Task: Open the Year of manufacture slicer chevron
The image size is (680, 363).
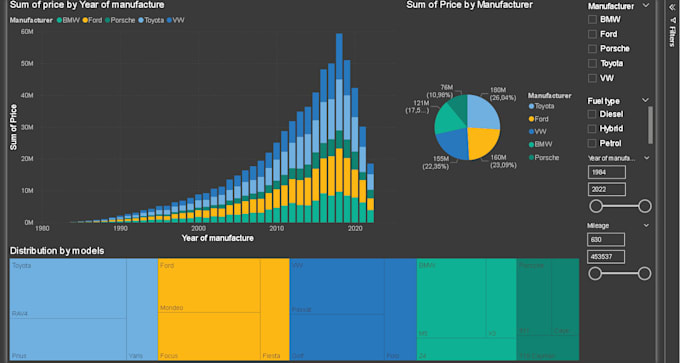Action: (x=647, y=158)
